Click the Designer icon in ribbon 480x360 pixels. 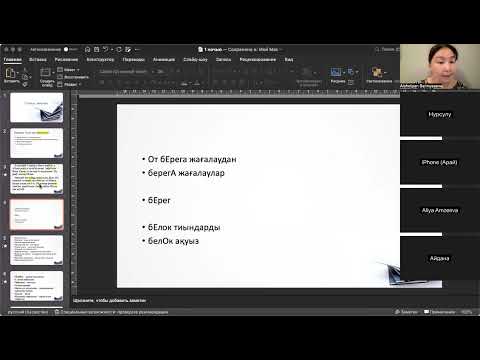click(377, 72)
